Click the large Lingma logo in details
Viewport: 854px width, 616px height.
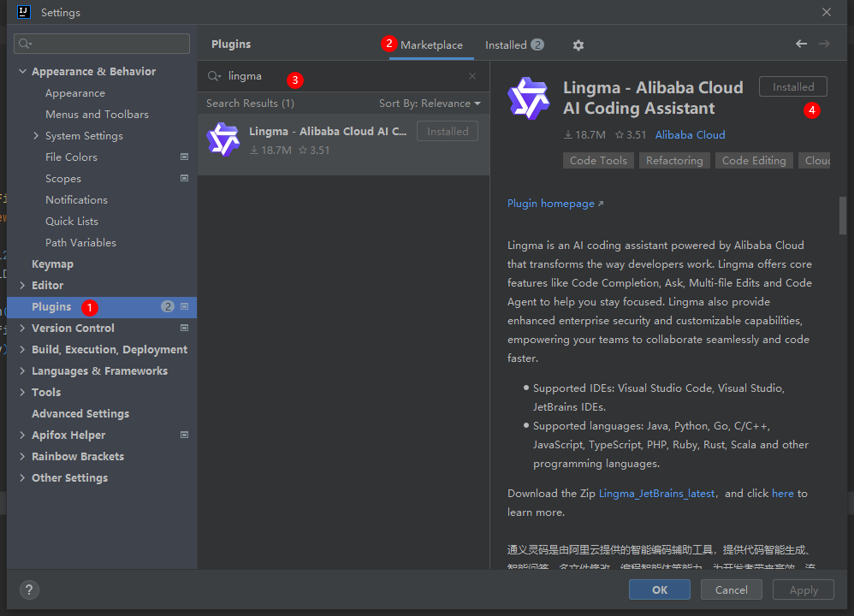pyautogui.click(x=528, y=98)
